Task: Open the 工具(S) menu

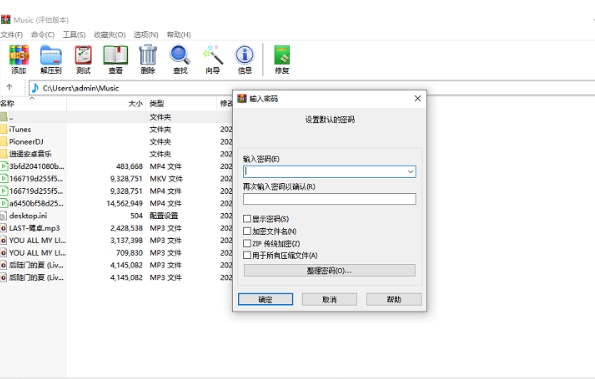Action: coord(74,35)
